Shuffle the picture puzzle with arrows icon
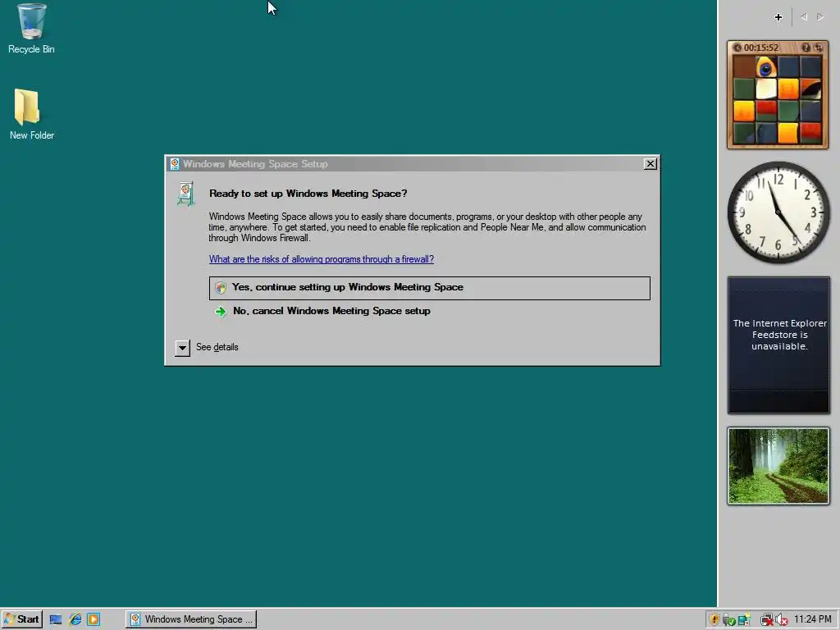The width and height of the screenshot is (840, 630). [818, 48]
